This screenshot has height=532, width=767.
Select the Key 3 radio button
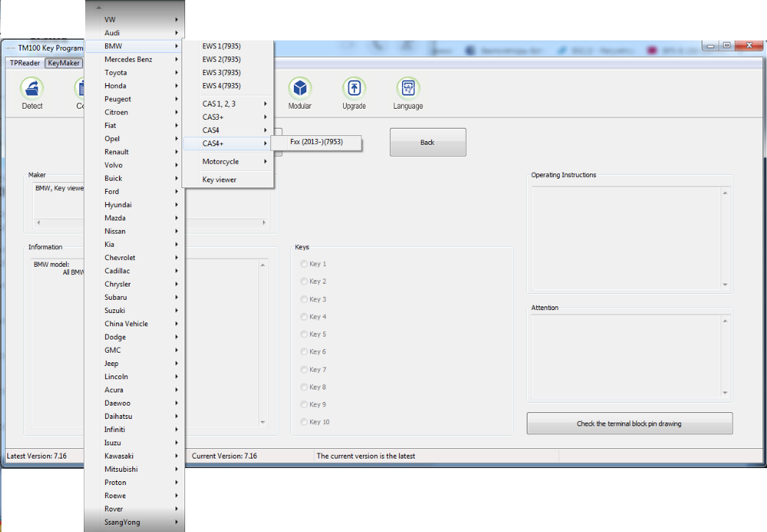pos(303,299)
